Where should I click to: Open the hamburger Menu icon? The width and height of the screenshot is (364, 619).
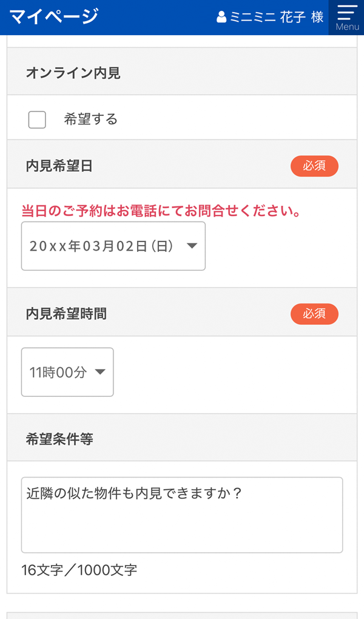347,12
